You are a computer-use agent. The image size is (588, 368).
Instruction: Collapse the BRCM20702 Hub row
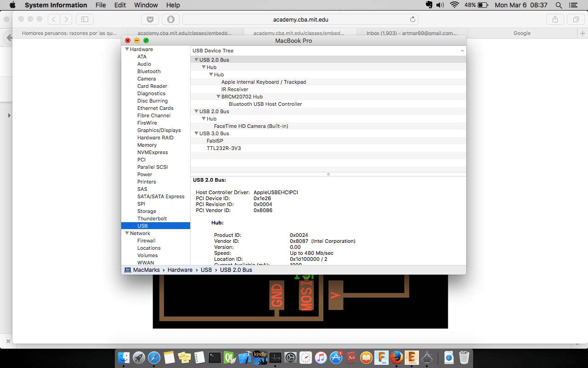[219, 97]
